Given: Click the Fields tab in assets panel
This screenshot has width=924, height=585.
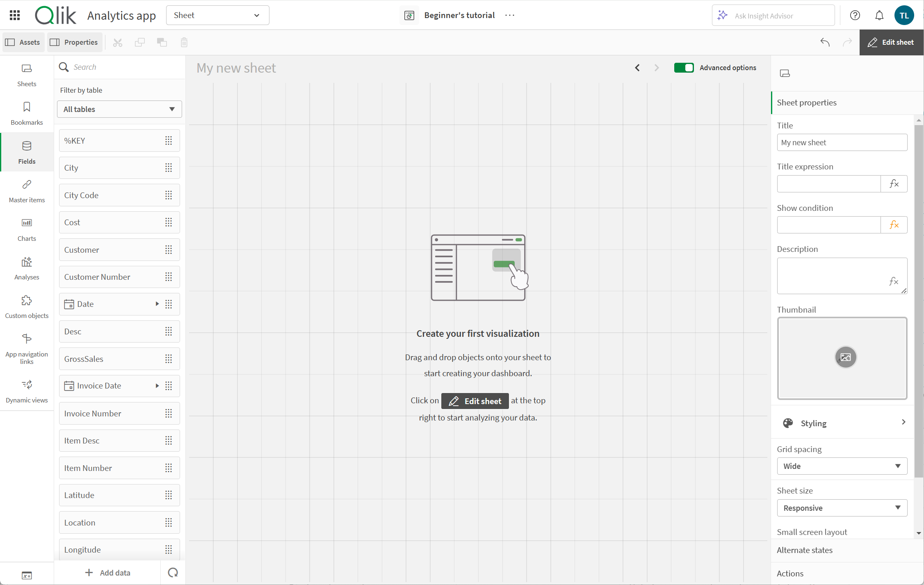Looking at the screenshot, I should (26, 152).
